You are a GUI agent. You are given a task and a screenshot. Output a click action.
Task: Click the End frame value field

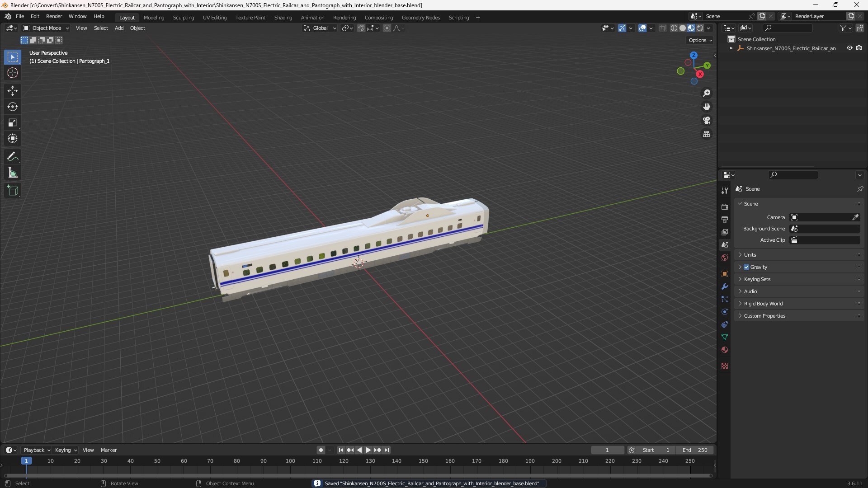[695, 450]
